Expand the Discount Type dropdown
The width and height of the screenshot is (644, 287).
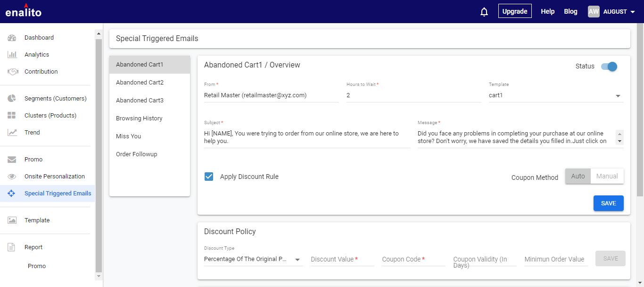253,259
